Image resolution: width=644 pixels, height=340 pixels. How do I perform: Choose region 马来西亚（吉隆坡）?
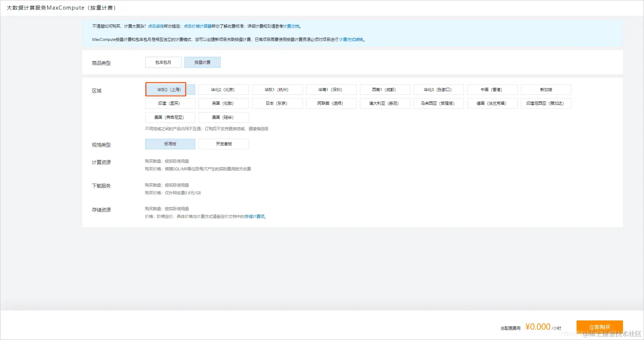coord(438,103)
